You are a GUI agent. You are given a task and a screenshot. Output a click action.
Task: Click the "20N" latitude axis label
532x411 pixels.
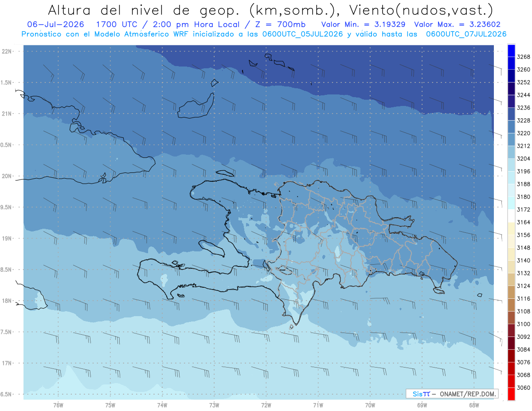click(x=8, y=176)
